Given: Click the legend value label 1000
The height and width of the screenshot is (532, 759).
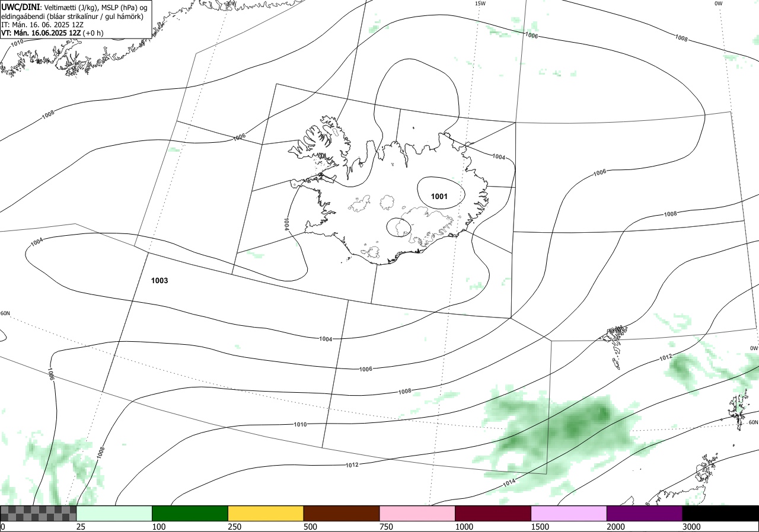Looking at the screenshot, I should pos(464,527).
